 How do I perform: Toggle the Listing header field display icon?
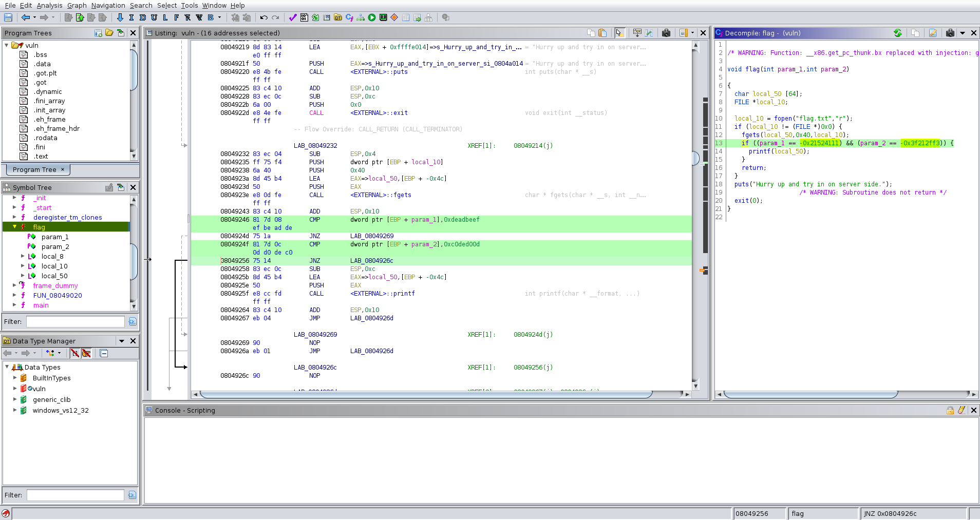pos(637,33)
